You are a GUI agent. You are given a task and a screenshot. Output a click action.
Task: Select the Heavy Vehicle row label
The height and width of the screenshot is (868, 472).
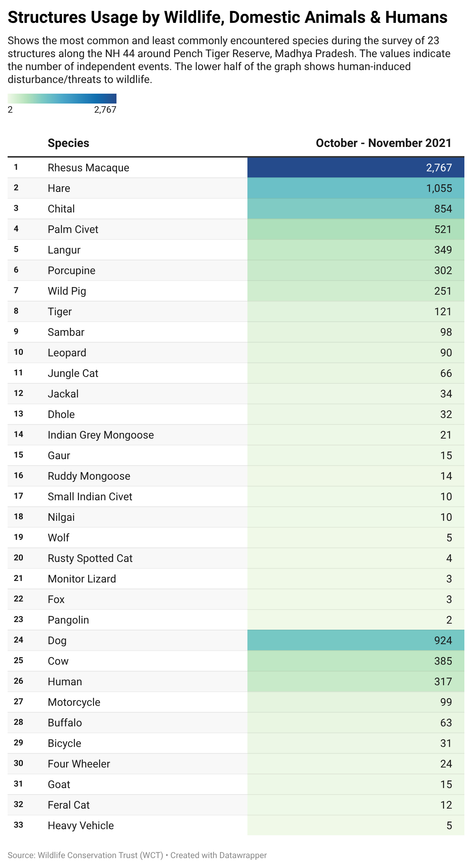click(81, 826)
